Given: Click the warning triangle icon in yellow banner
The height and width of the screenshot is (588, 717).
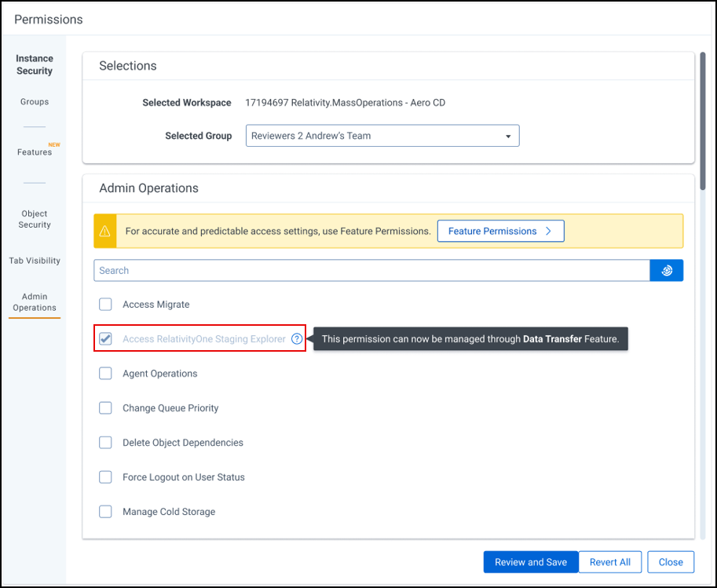Looking at the screenshot, I should (104, 230).
